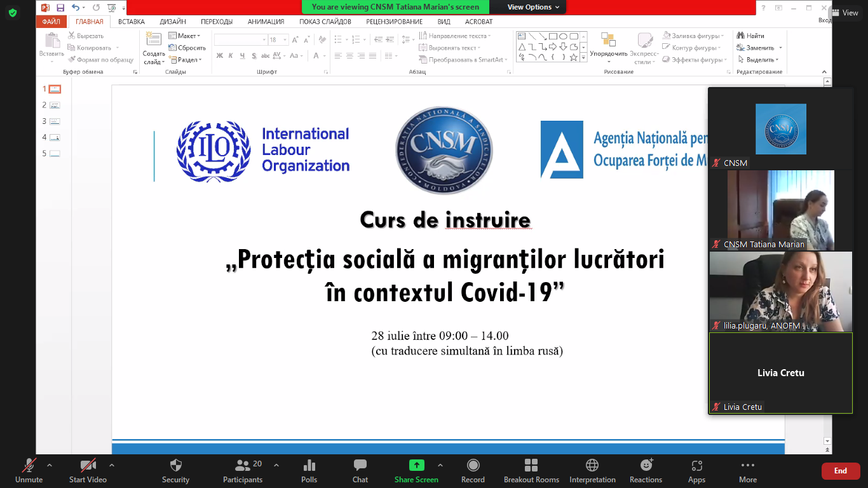Open the font size dropdown showing 18

(285, 39)
